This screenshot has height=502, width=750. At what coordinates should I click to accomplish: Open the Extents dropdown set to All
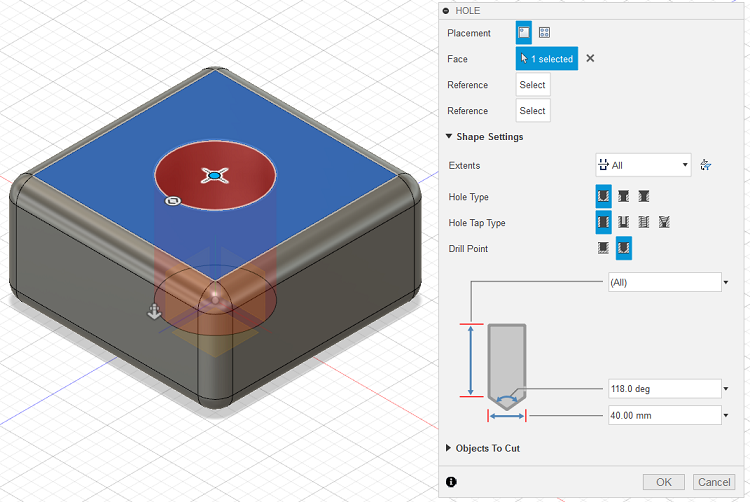643,165
